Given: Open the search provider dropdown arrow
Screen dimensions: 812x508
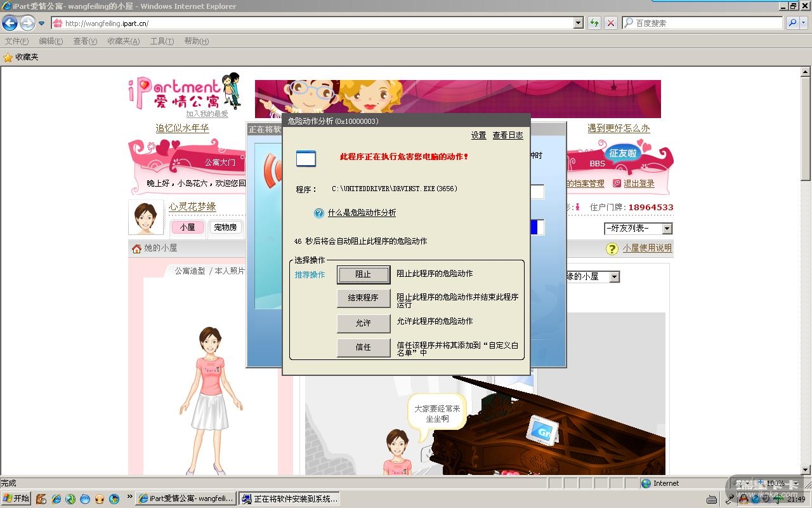Looking at the screenshot, I should (804, 23).
